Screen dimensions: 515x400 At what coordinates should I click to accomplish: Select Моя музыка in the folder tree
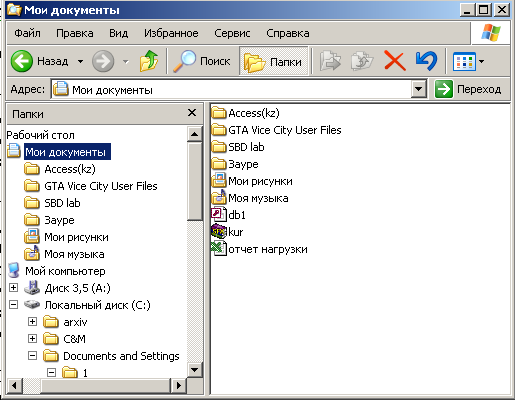tap(74, 254)
